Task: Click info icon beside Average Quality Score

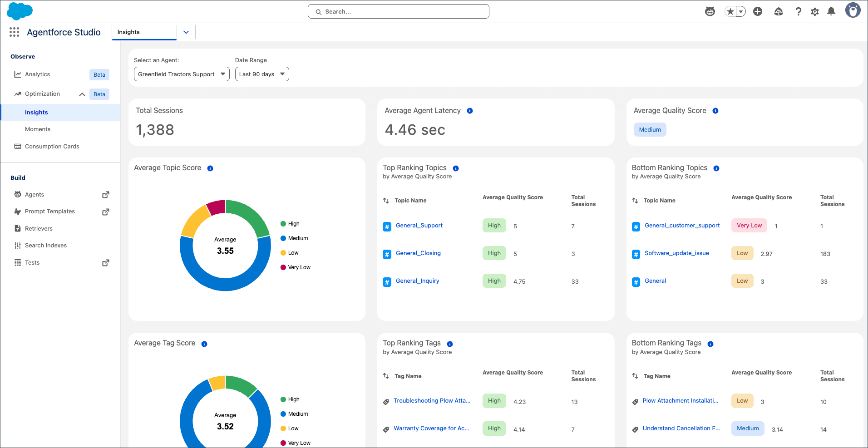Action: (715, 111)
